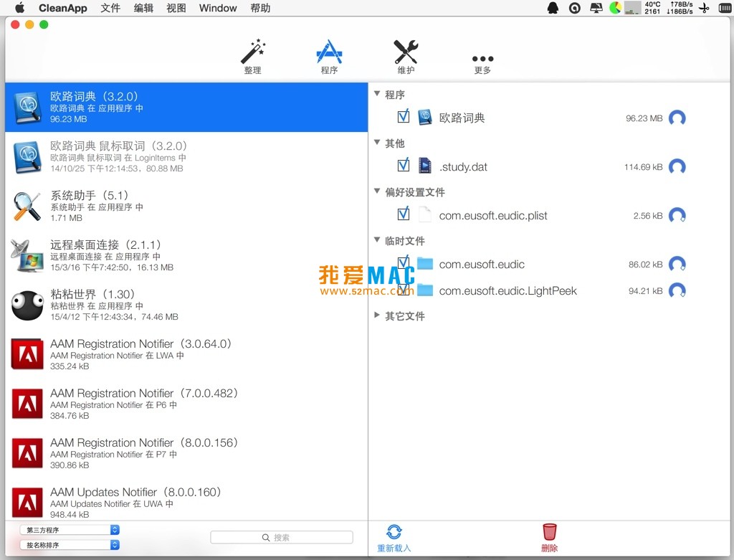Click the 114.69 kB size value
Image resolution: width=734 pixels, height=560 pixels.
click(x=643, y=167)
